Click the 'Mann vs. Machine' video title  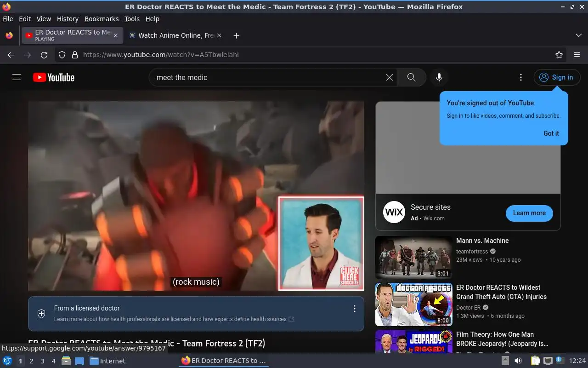pos(482,241)
